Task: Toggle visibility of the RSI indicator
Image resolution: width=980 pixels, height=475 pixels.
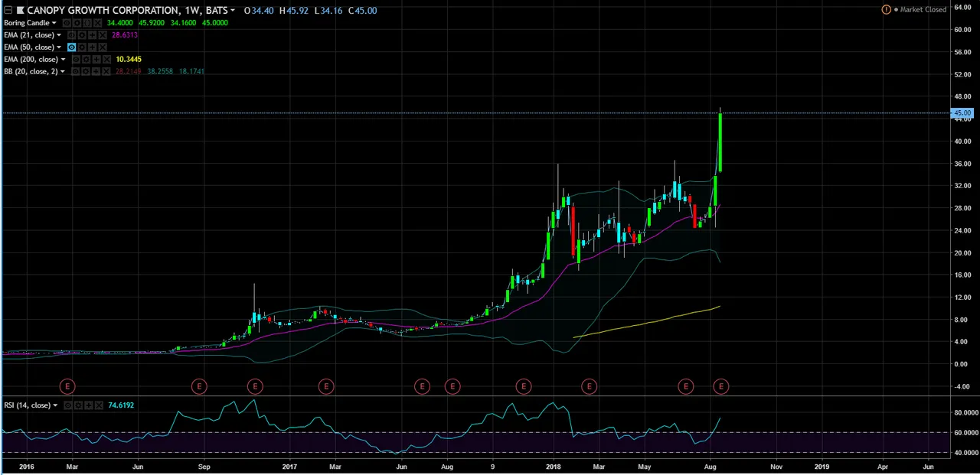Action: tap(69, 405)
